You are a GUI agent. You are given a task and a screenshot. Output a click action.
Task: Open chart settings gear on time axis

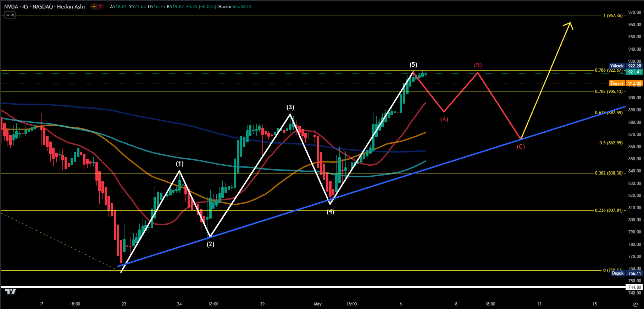click(x=635, y=304)
